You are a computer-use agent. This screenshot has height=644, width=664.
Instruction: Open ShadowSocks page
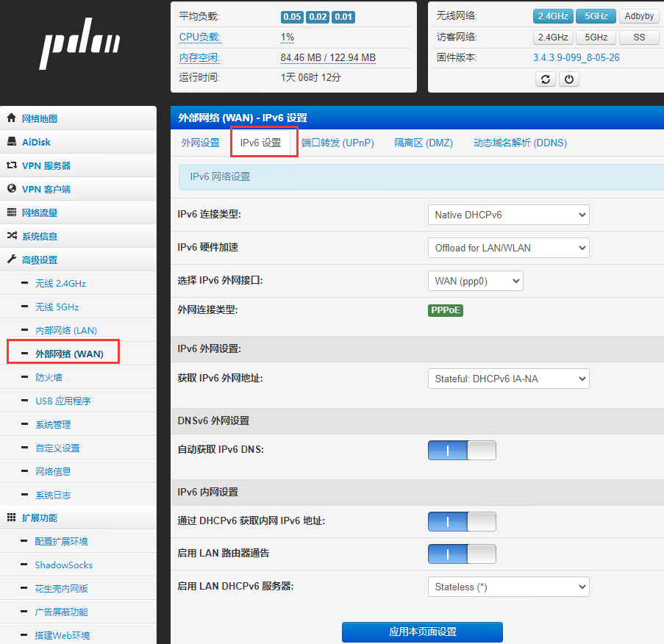coord(63,565)
